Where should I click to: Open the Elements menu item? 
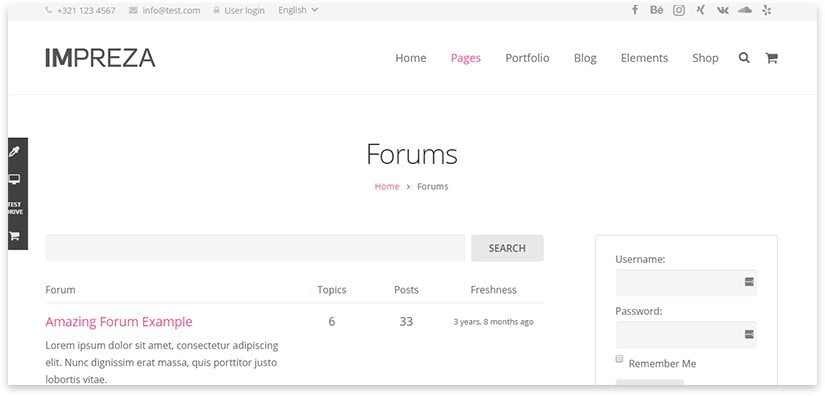[x=645, y=58]
